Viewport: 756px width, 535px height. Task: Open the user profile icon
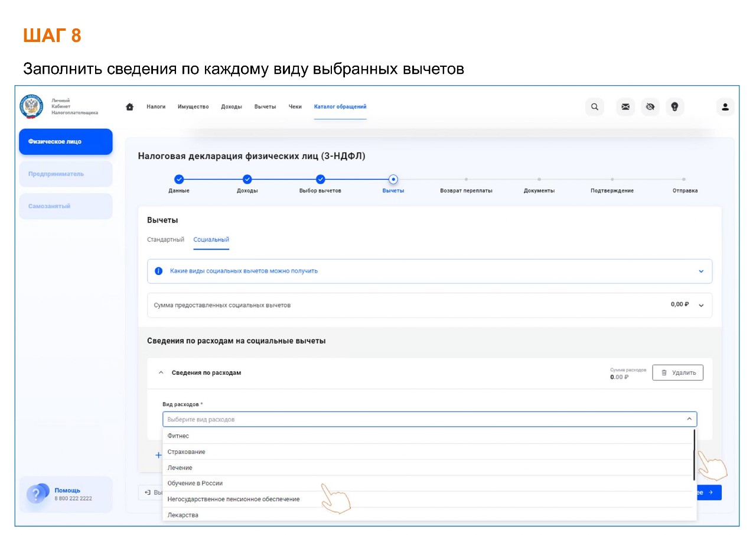725,107
